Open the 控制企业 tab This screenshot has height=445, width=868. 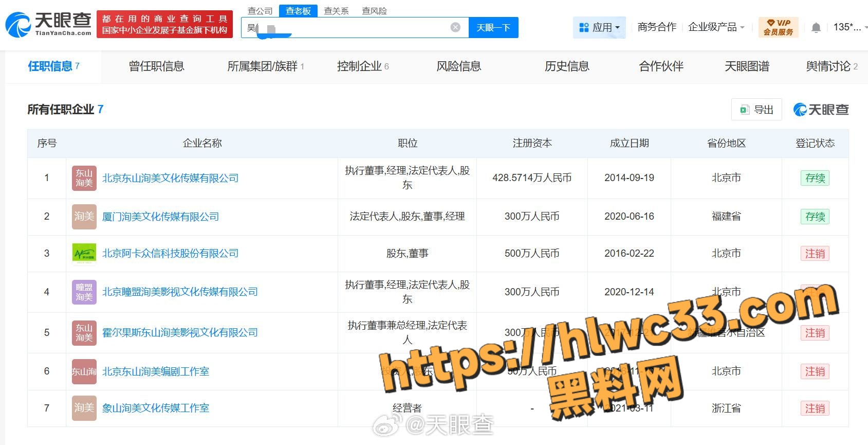click(x=363, y=66)
